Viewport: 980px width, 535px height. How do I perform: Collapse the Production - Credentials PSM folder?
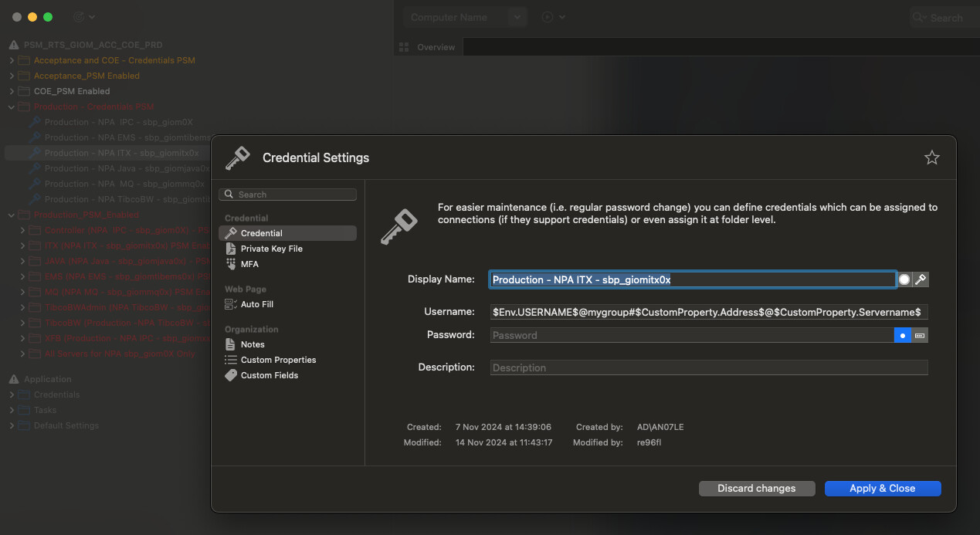click(12, 107)
